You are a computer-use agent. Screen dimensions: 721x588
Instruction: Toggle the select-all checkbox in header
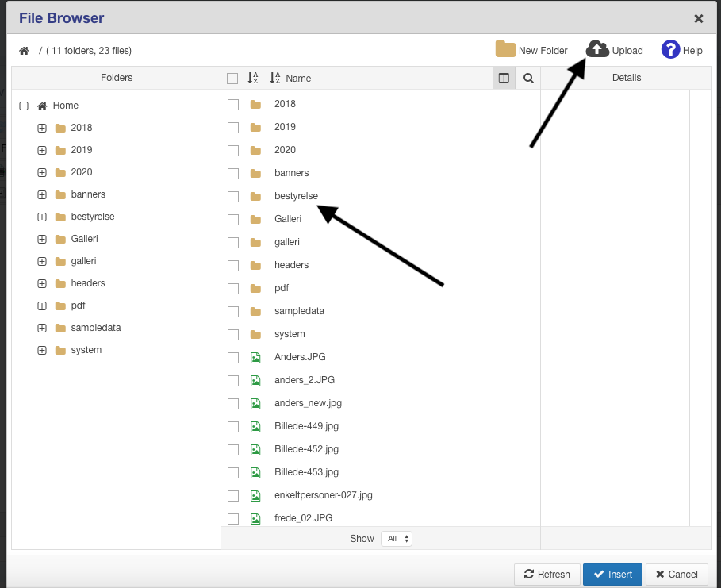click(232, 78)
